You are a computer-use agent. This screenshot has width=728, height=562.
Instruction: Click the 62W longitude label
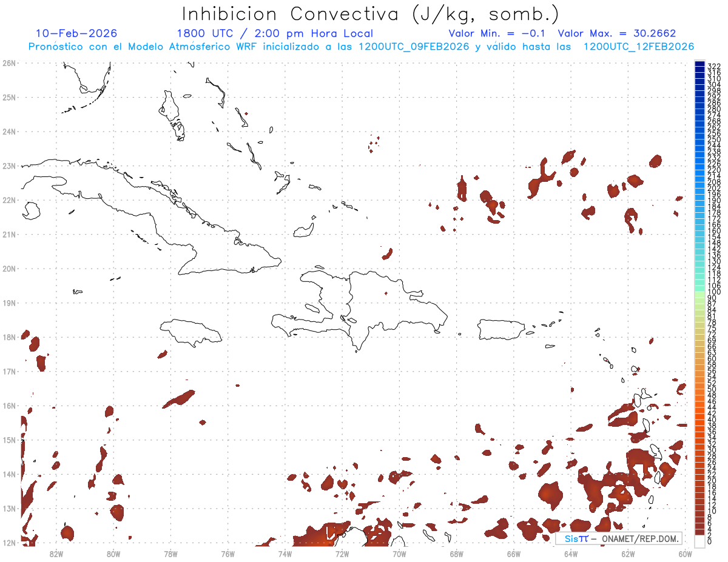pos(628,554)
